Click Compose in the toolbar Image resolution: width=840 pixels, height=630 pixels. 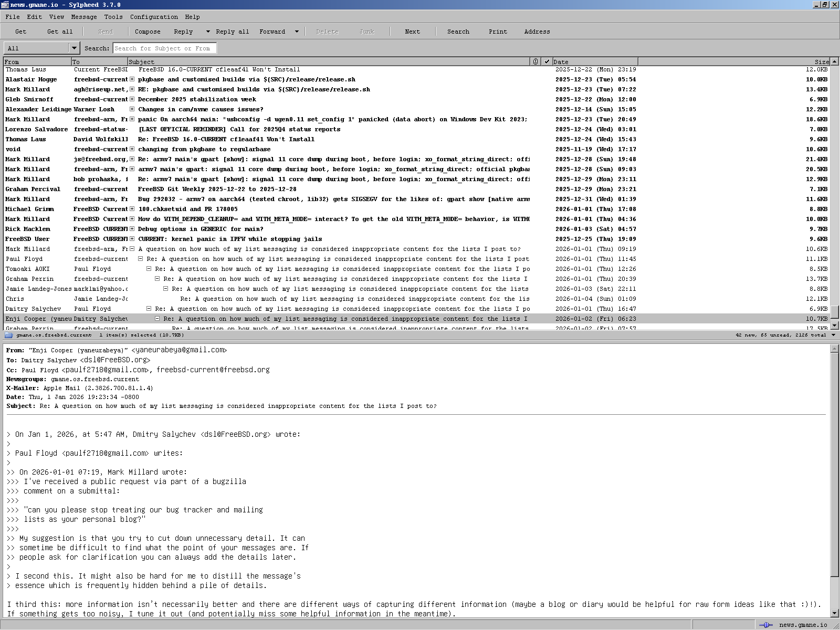[x=148, y=31]
